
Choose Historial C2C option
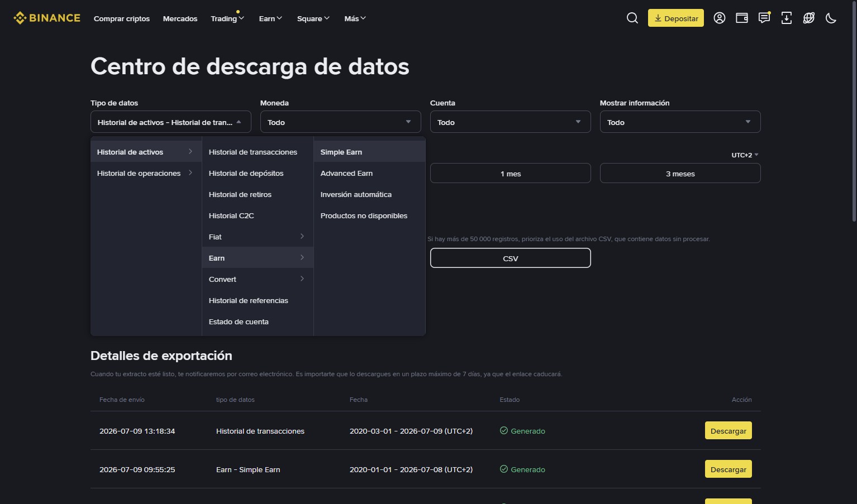point(258,215)
